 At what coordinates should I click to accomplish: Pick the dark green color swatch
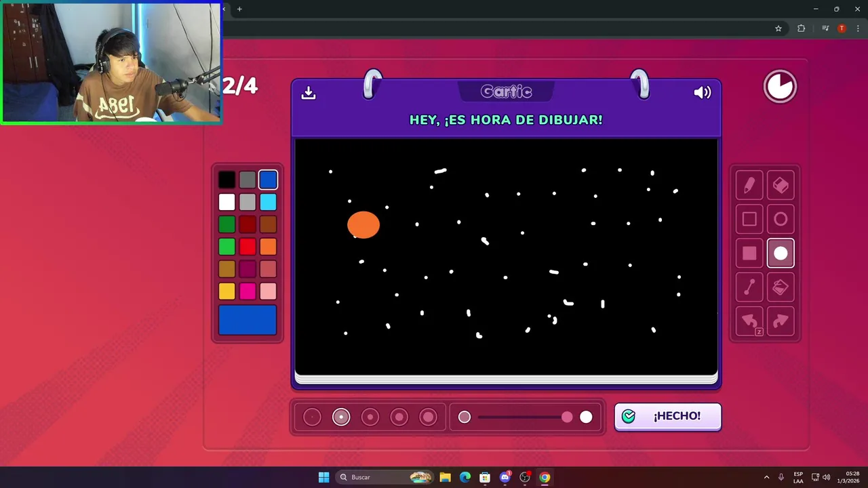pos(227,224)
